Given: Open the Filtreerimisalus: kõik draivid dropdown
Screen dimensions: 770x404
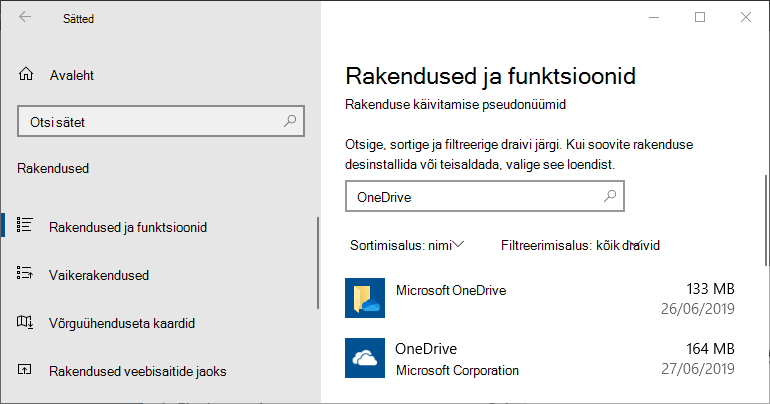Looking at the screenshot, I should (x=580, y=245).
